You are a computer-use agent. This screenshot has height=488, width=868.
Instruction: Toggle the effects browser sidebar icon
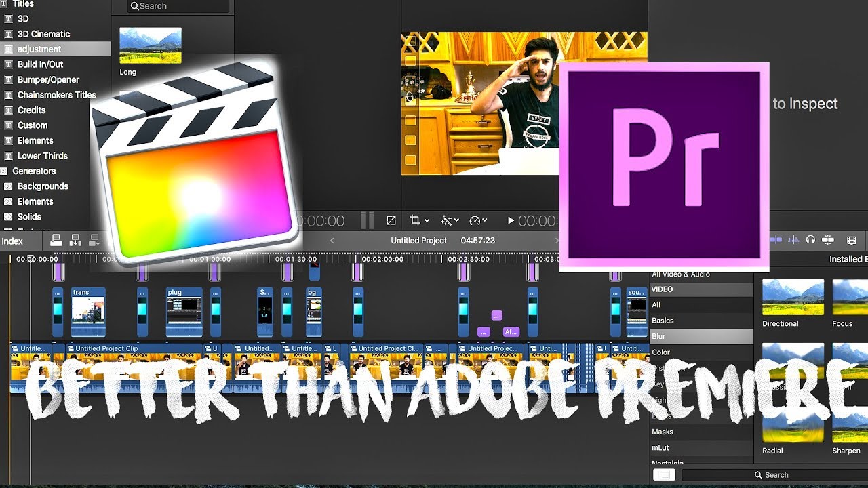click(x=664, y=475)
